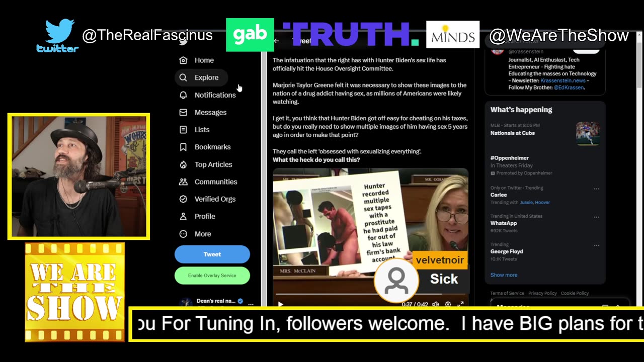Open Terms of Service link
This screenshot has height=362, width=644.
(x=507, y=293)
